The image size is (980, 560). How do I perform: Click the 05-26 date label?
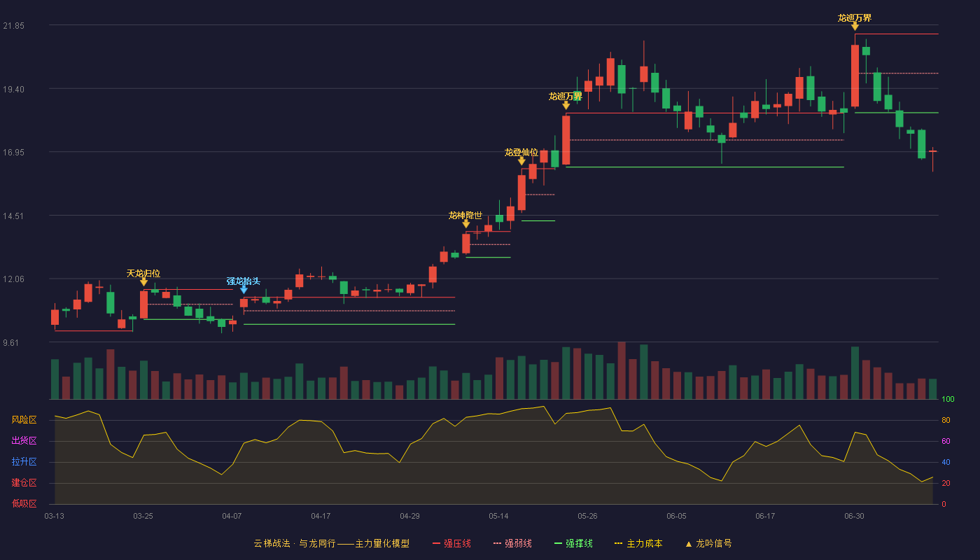click(587, 516)
